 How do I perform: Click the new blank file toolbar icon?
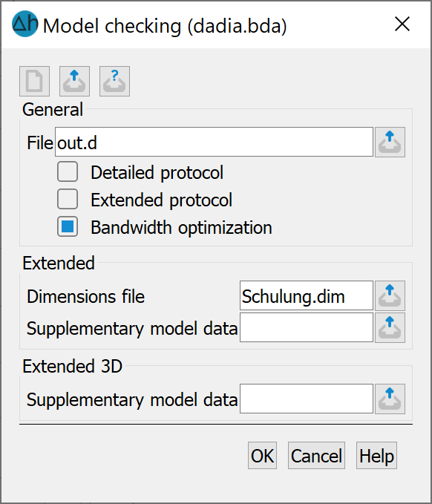pos(34,81)
